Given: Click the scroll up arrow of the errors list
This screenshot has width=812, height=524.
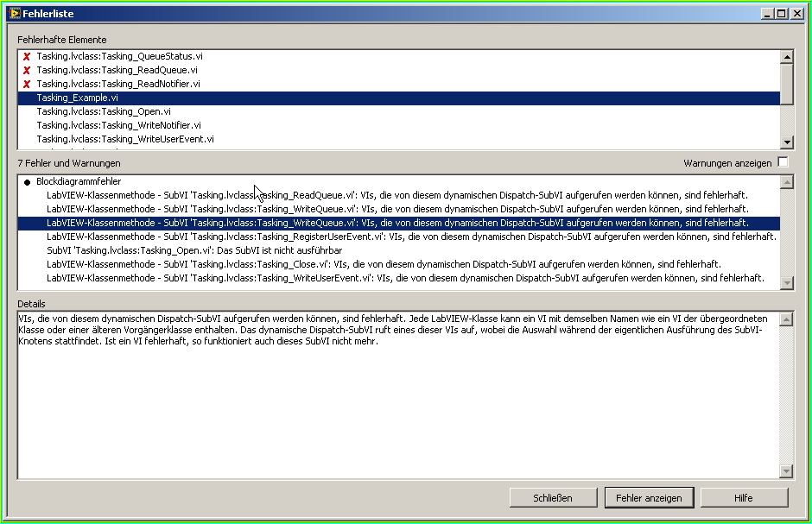Looking at the screenshot, I should [787, 181].
